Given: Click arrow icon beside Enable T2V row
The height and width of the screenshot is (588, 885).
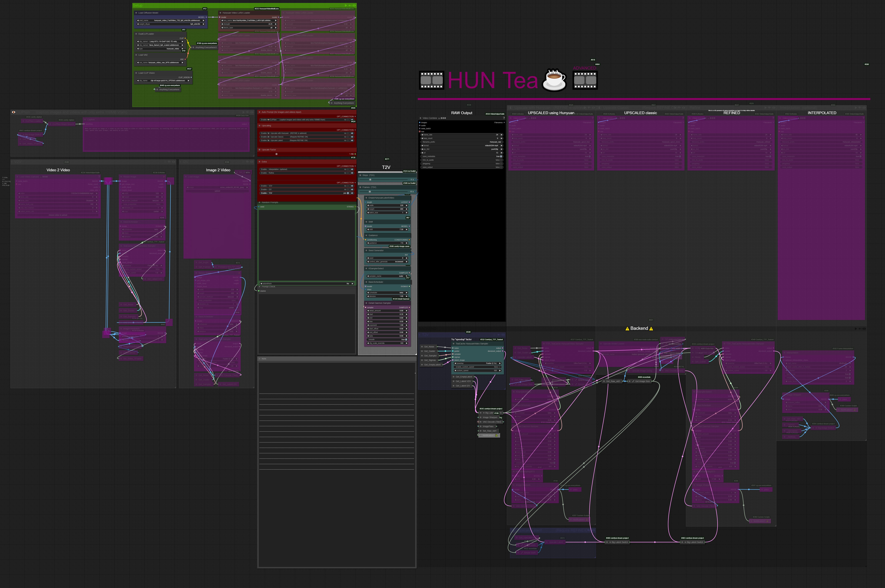Looking at the screenshot, I should 352,193.
